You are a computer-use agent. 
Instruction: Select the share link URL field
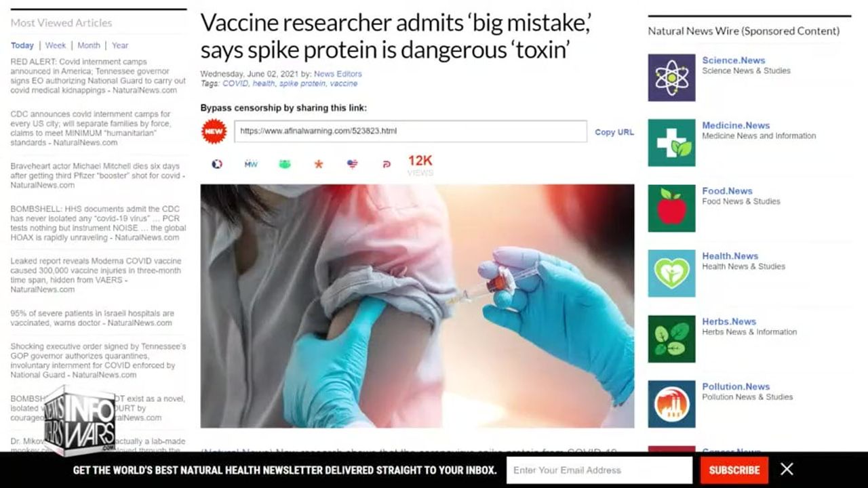pos(411,131)
